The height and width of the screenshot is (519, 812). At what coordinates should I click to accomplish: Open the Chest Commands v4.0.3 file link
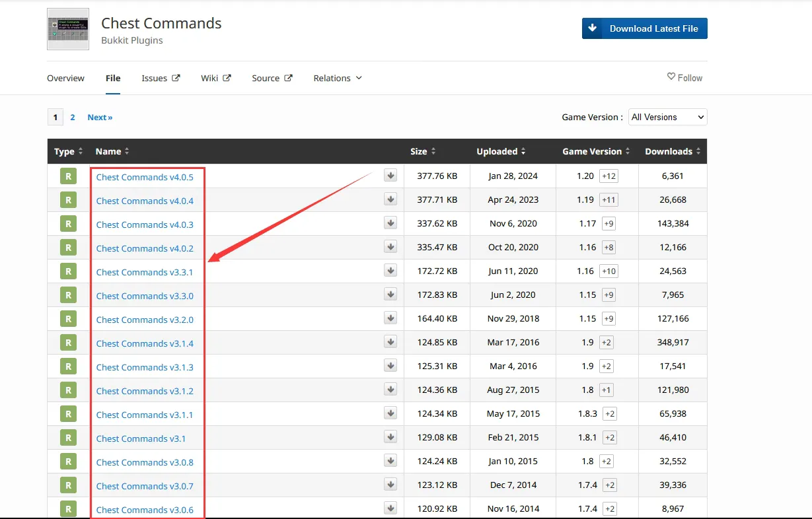pyautogui.click(x=145, y=225)
